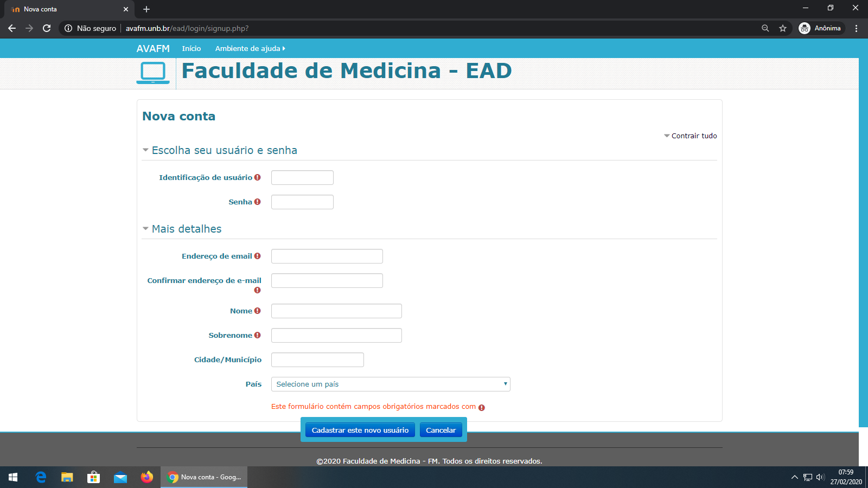Click the browser reload icon
Screen dimensions: 868x488
pyautogui.click(x=47, y=28)
